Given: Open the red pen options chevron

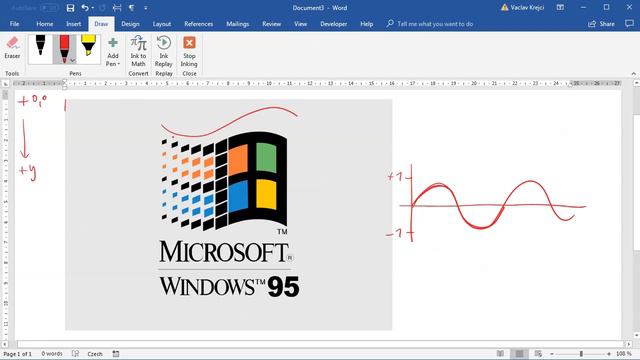Looking at the screenshot, I should 72,61.
